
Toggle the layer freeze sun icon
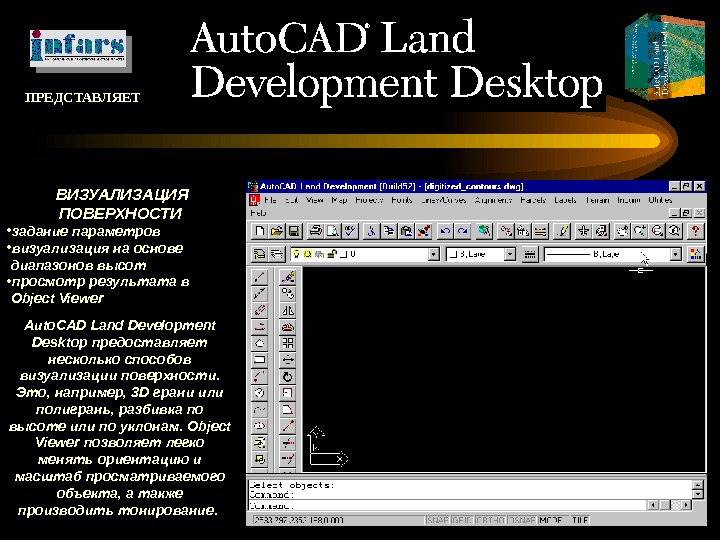(307, 254)
